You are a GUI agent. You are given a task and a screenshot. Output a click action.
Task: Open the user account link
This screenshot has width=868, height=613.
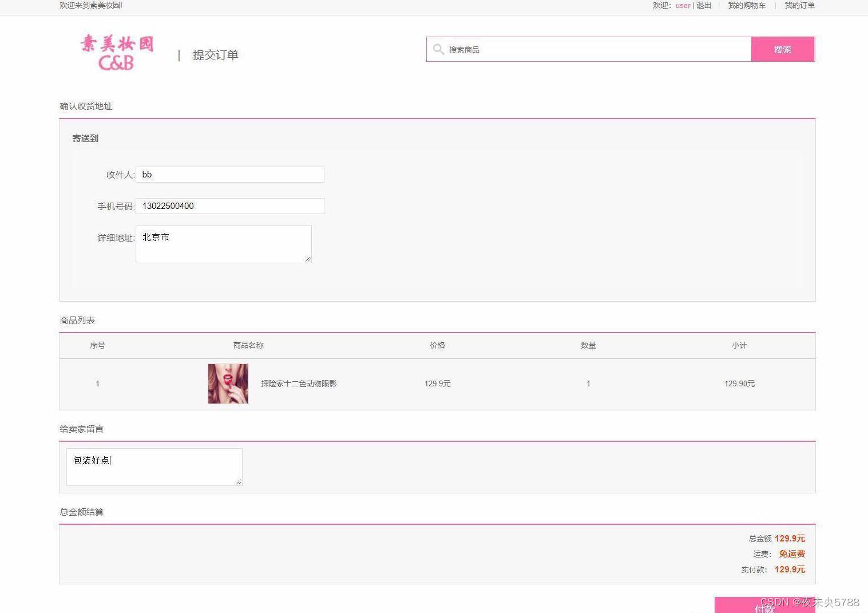683,6
